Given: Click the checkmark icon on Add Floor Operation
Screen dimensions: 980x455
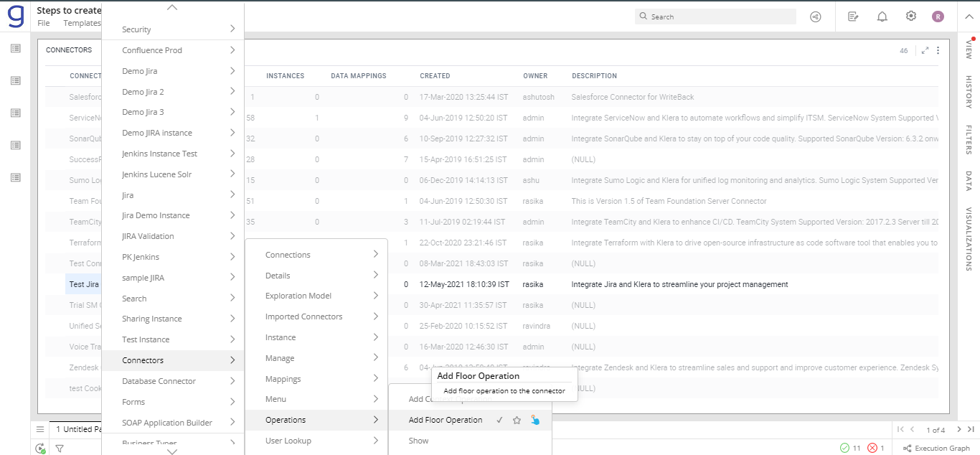Looking at the screenshot, I should pos(499,421).
